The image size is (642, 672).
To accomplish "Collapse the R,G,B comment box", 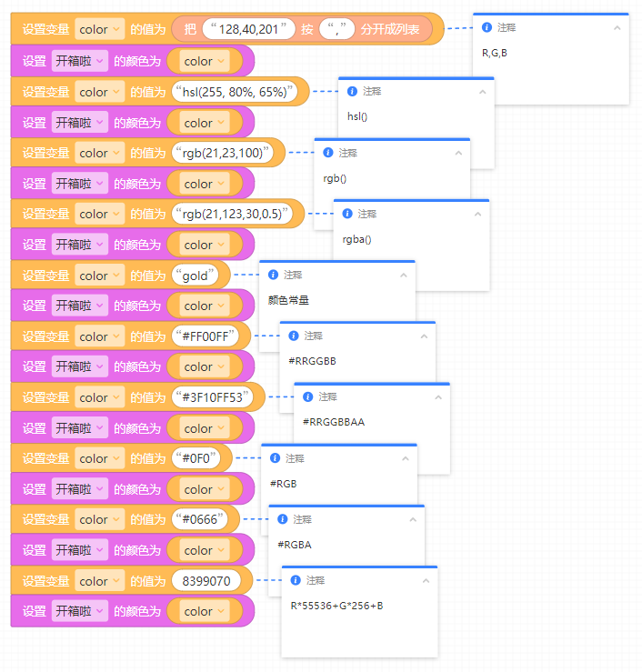I will pyautogui.click(x=617, y=27).
